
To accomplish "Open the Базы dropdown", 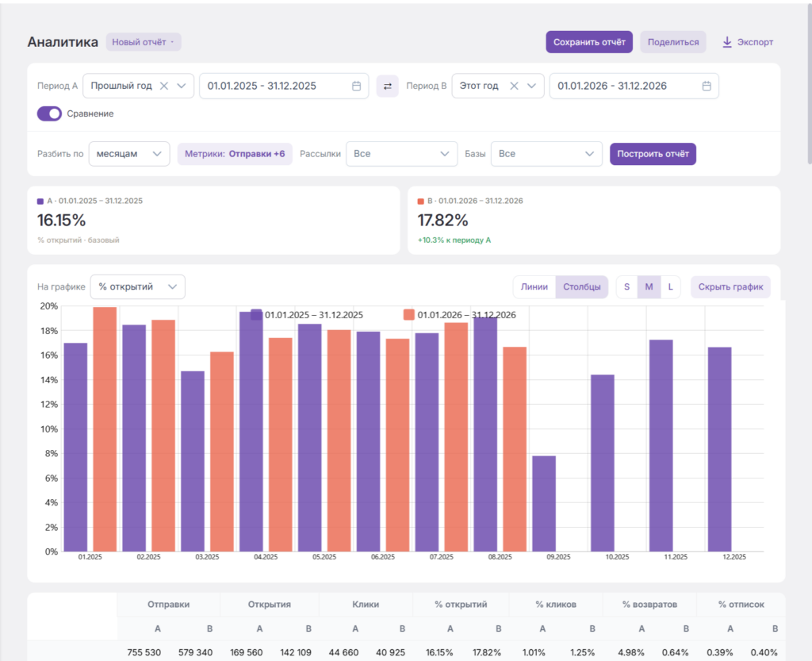I will [546, 154].
